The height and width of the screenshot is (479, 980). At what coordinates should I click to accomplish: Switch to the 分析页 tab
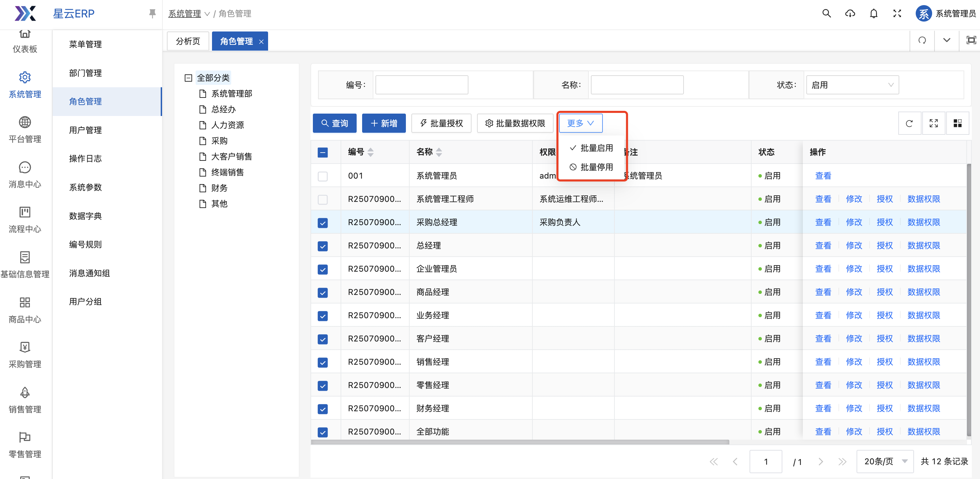pyautogui.click(x=188, y=41)
